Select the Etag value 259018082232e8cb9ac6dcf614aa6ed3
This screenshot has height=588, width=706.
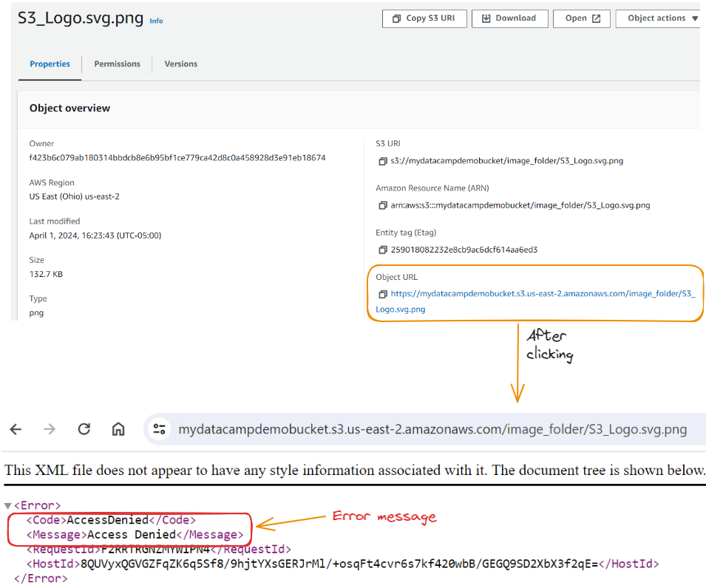(x=464, y=250)
